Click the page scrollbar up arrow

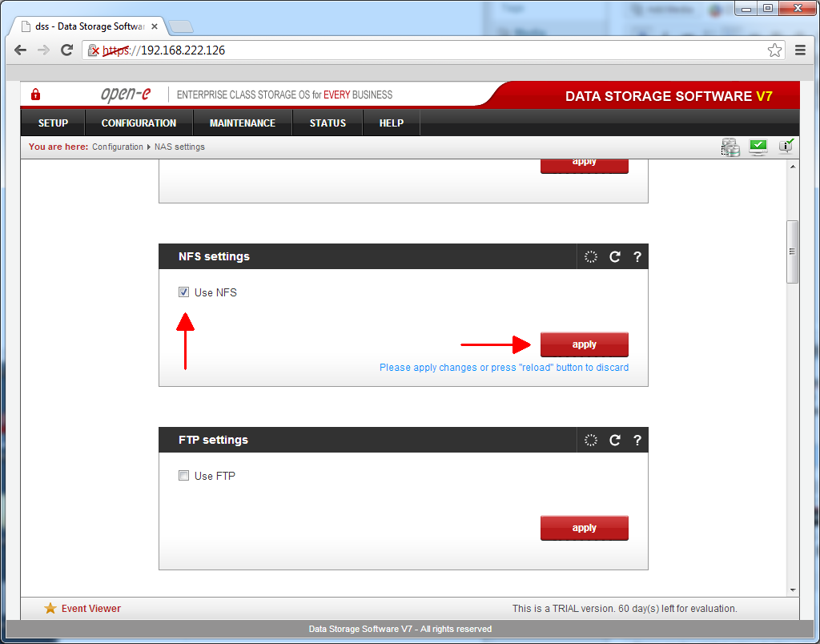pos(793,167)
